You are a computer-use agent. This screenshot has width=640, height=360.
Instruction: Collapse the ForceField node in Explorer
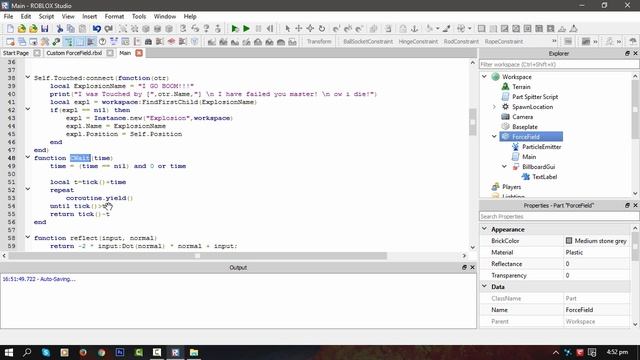click(494, 137)
